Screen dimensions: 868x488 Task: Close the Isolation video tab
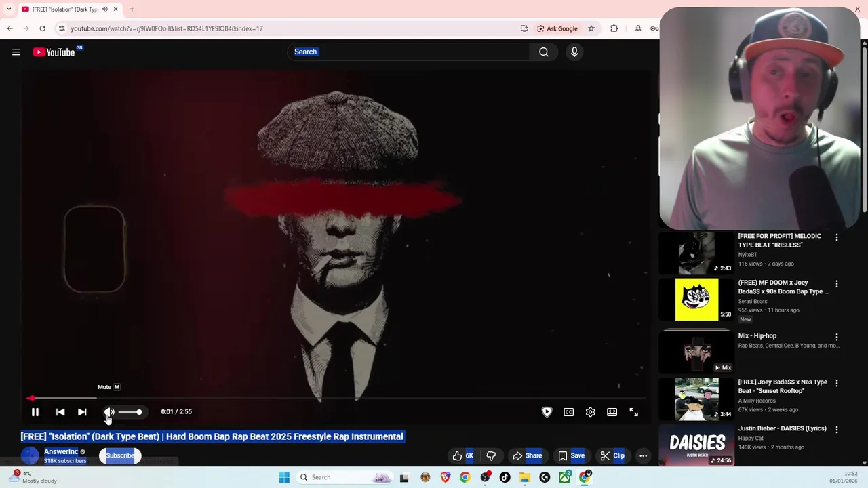(115, 9)
